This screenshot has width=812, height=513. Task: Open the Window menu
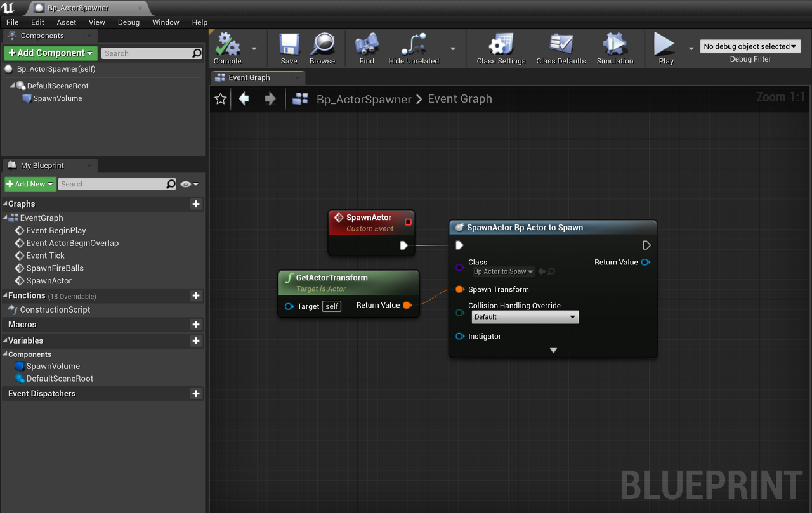[166, 22]
